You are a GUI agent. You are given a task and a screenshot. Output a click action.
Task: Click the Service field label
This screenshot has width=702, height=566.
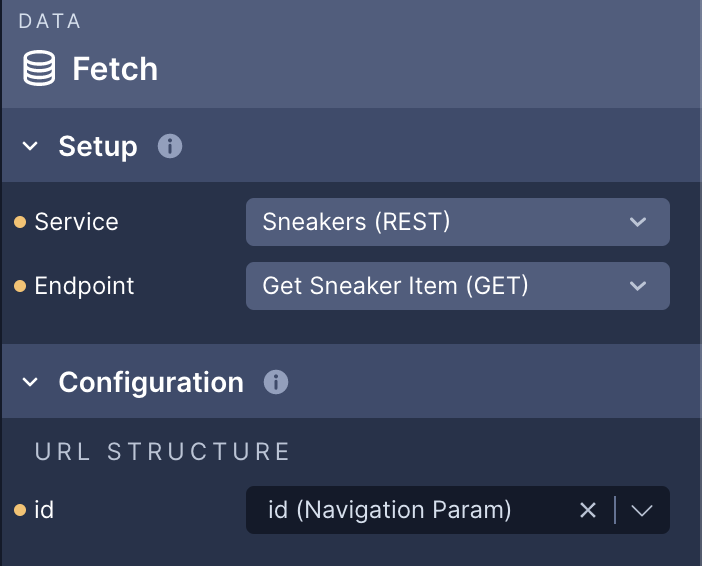[x=77, y=222]
